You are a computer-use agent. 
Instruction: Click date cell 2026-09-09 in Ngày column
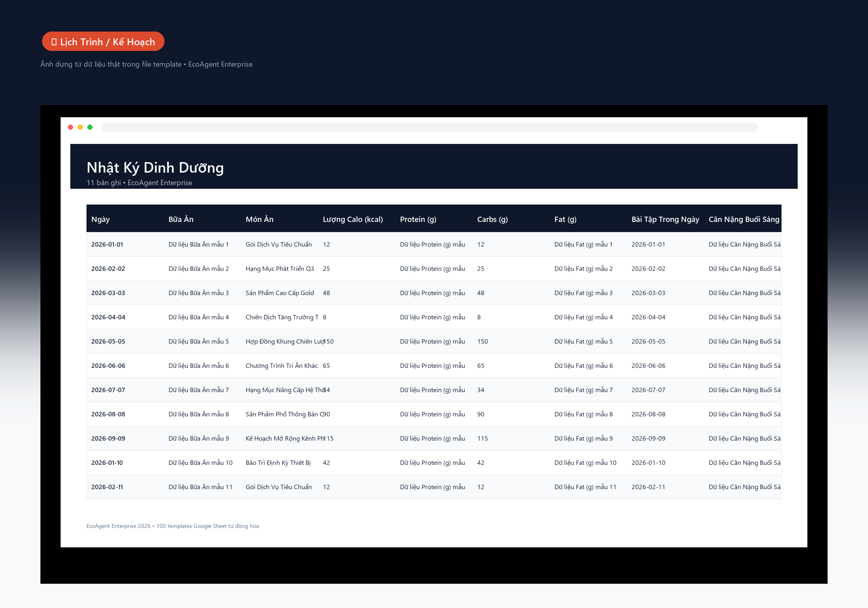108,439
